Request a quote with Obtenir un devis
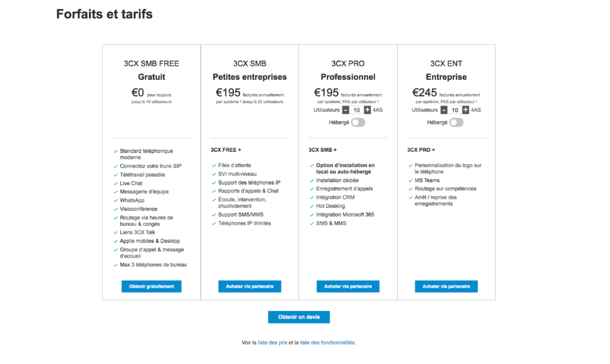The width and height of the screenshot is (610, 364). (x=298, y=317)
